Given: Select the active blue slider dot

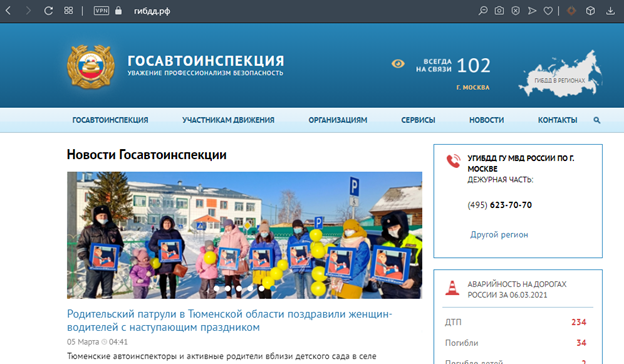Looking at the screenshot, I should point(273,288).
